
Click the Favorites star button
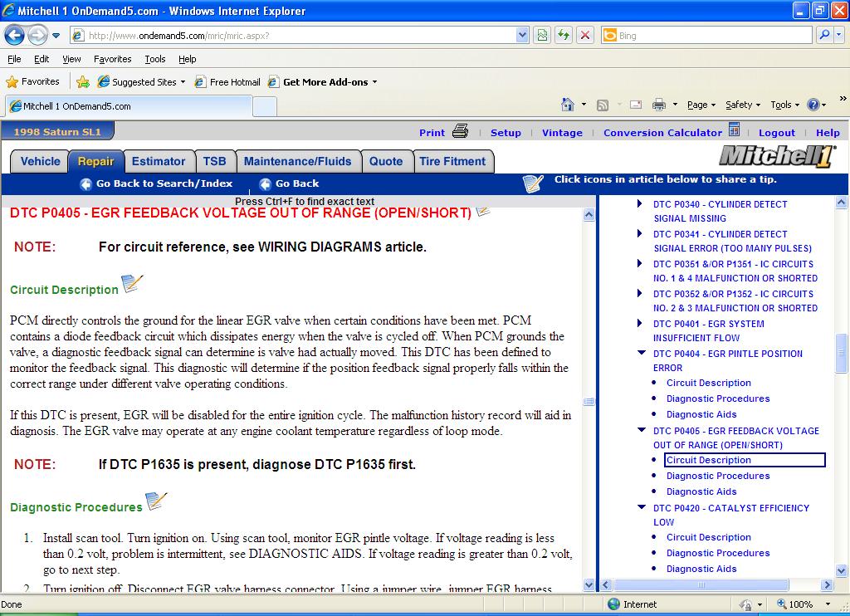[x=32, y=82]
